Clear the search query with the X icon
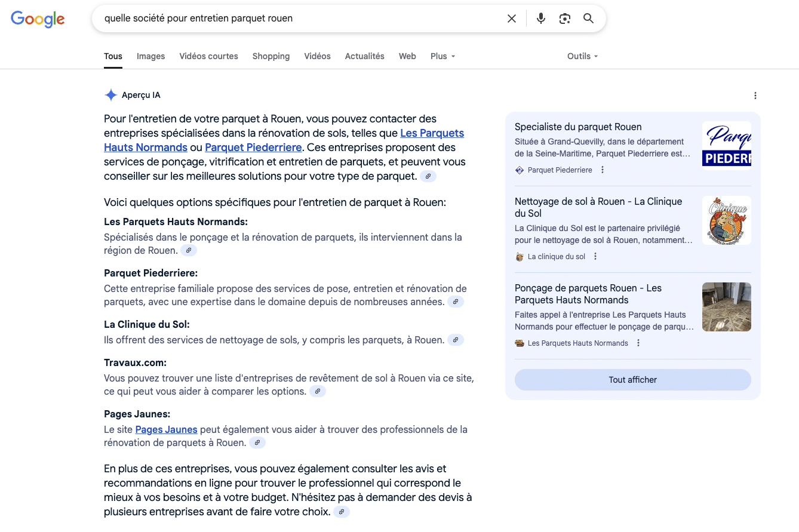799x532 pixels. coord(511,19)
